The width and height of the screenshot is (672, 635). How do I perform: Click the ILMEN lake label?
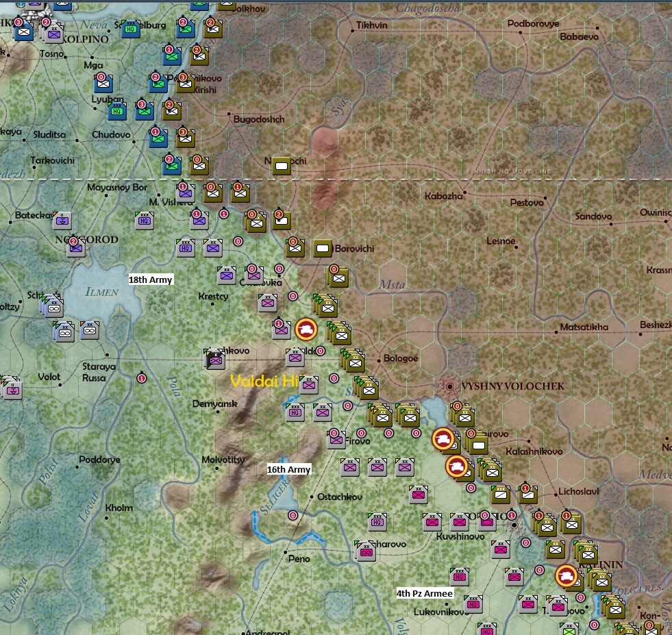[x=101, y=292]
